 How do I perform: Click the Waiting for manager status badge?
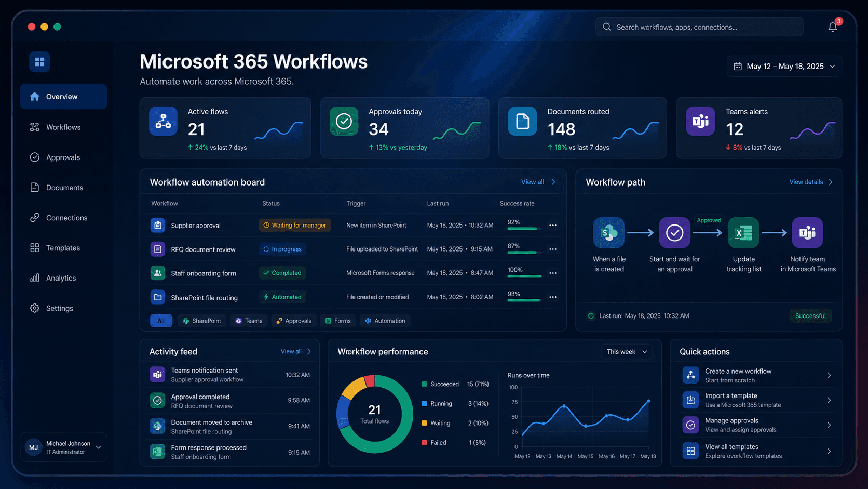(295, 226)
